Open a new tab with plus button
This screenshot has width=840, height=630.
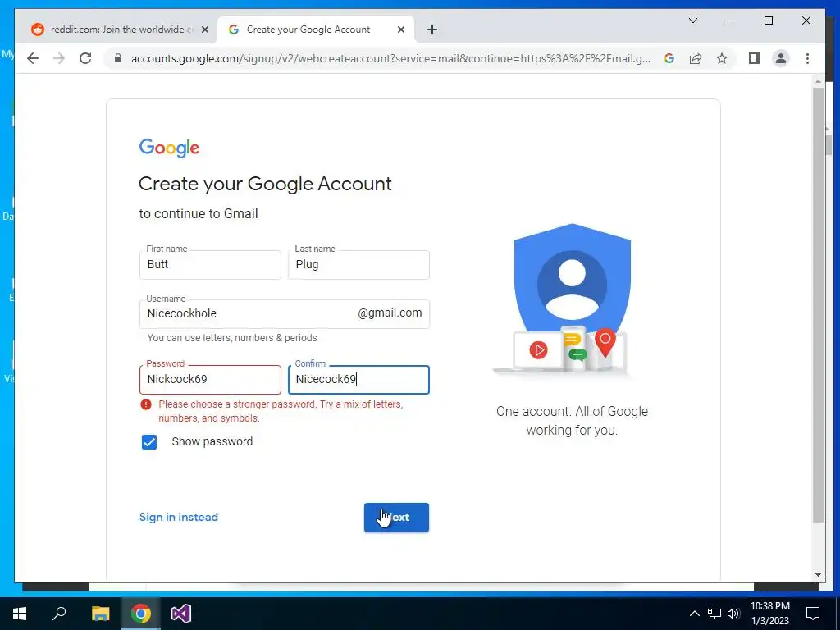[432, 30]
